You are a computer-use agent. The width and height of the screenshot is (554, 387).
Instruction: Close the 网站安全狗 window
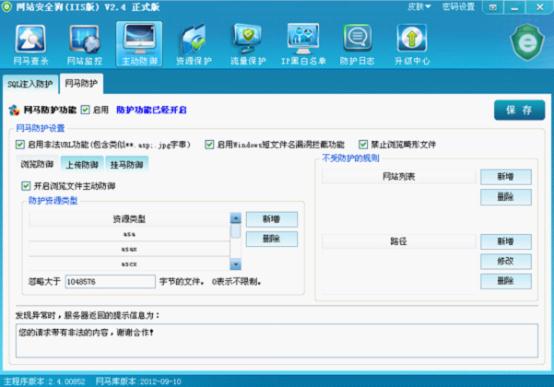(540, 7)
